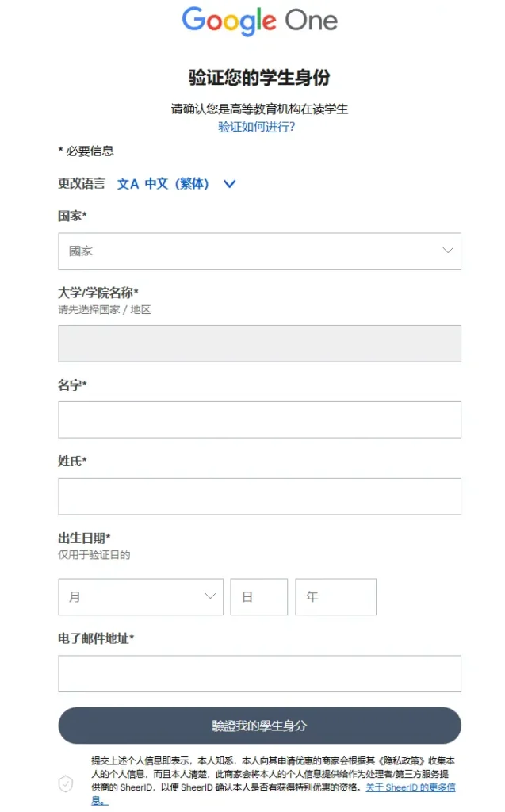Open the 月 month dropdown
This screenshot has width=505, height=812.
[140, 596]
